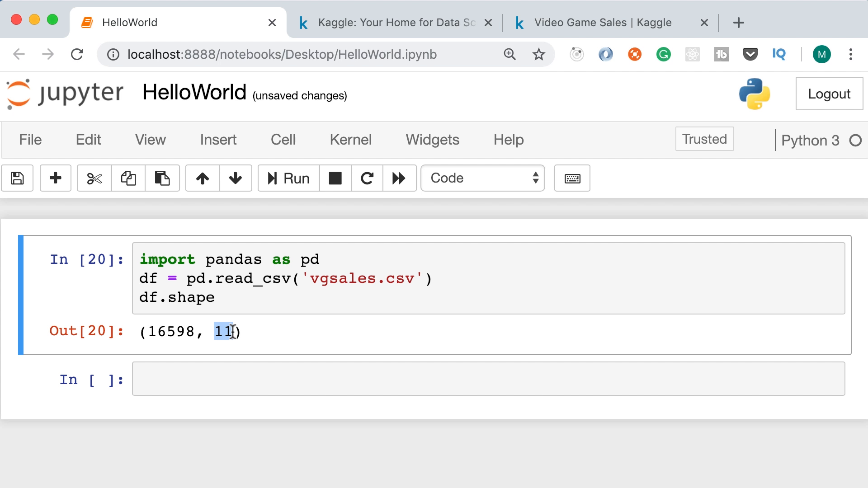Viewport: 868px width, 488px height.
Task: Restart kernel and rerun all cells
Action: click(399, 178)
